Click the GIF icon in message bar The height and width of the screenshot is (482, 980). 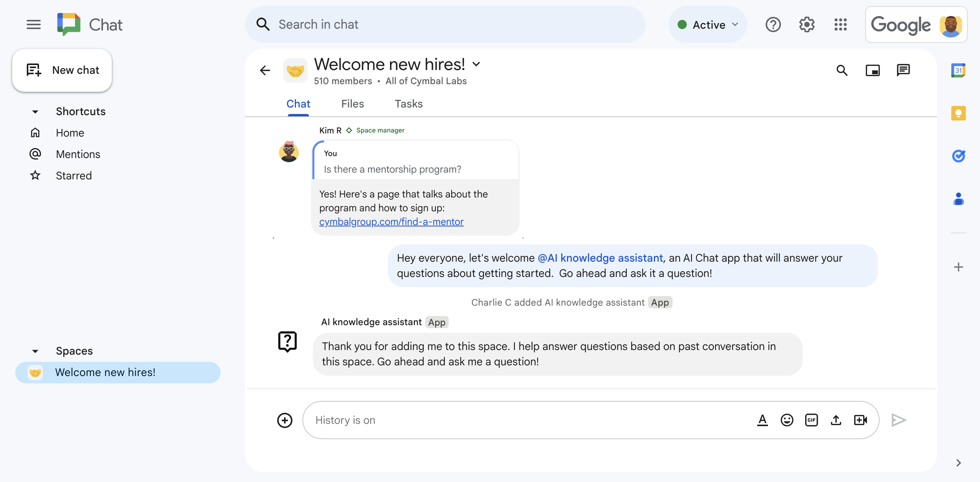[811, 419]
